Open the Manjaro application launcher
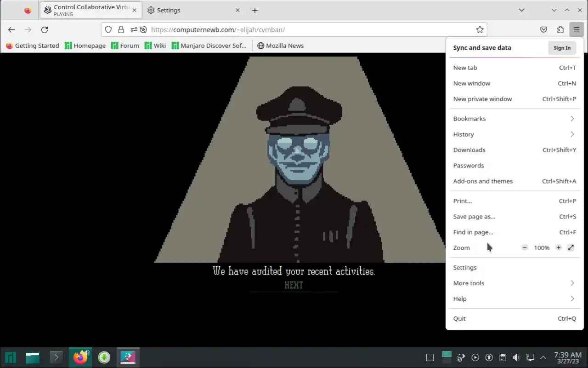Viewport: 588px width, 368px height. [x=11, y=357]
